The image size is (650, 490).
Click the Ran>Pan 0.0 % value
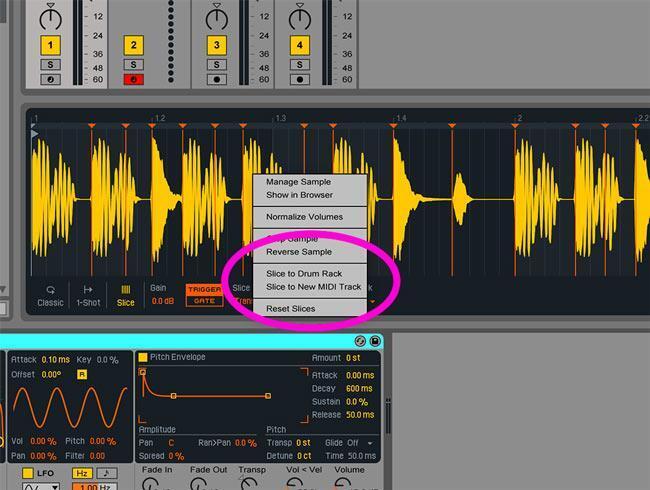(x=246, y=443)
